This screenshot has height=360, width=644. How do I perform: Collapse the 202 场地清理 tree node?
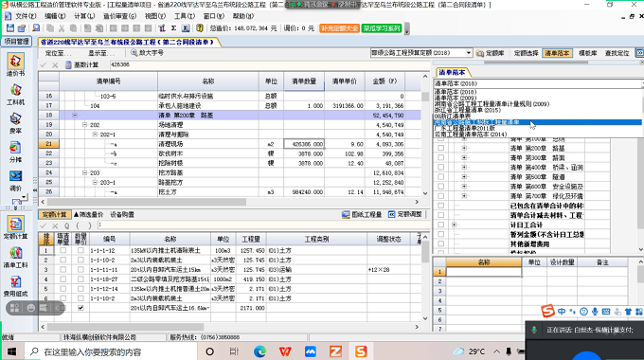[x=84, y=124]
